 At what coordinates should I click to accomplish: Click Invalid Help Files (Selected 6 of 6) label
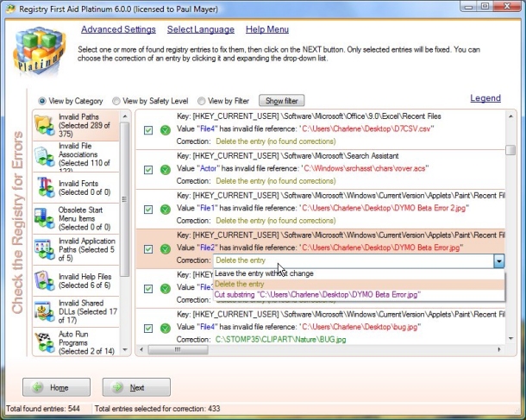[x=85, y=281]
